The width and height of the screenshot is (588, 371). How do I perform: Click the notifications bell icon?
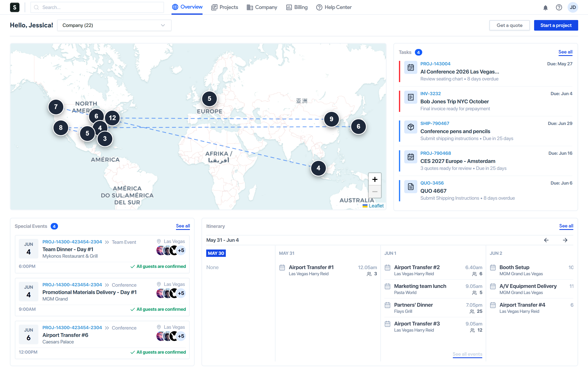545,8
